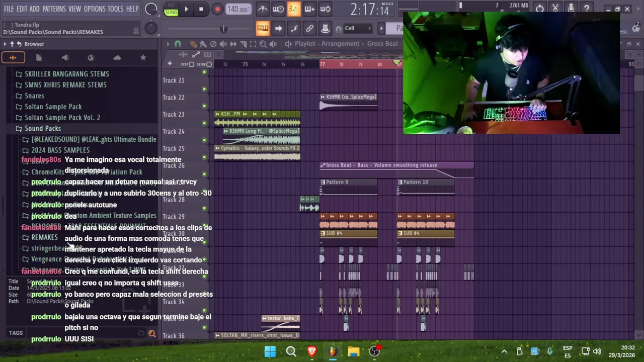The height and width of the screenshot is (362, 644).
Task: Select the Paint brush tool in playlist
Action: pyautogui.click(x=203, y=44)
